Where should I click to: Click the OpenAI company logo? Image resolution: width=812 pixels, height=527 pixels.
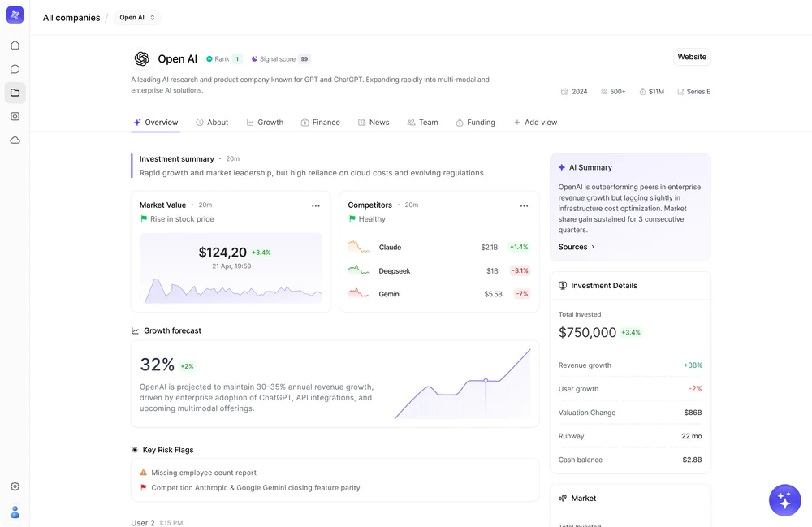pyautogui.click(x=141, y=59)
